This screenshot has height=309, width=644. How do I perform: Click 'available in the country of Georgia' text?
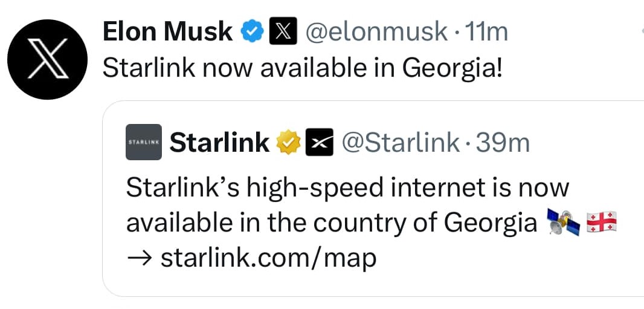(331, 223)
